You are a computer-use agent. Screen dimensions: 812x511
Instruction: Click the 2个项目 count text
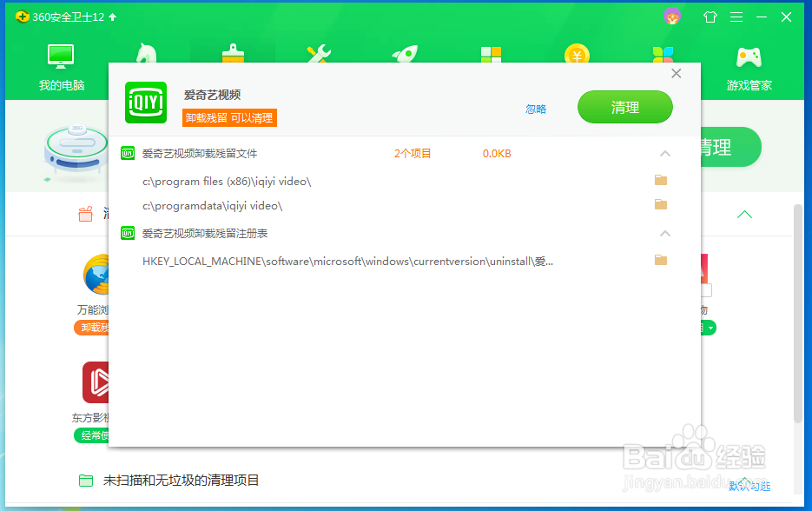coord(413,154)
